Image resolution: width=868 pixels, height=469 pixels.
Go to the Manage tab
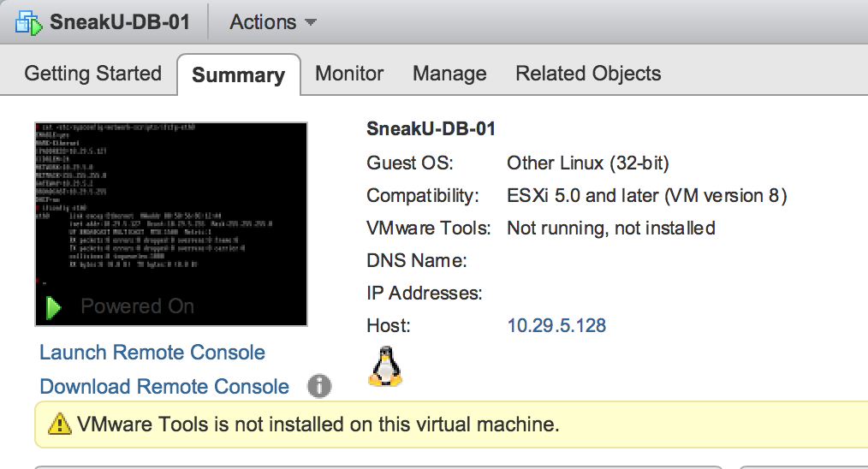(x=449, y=73)
